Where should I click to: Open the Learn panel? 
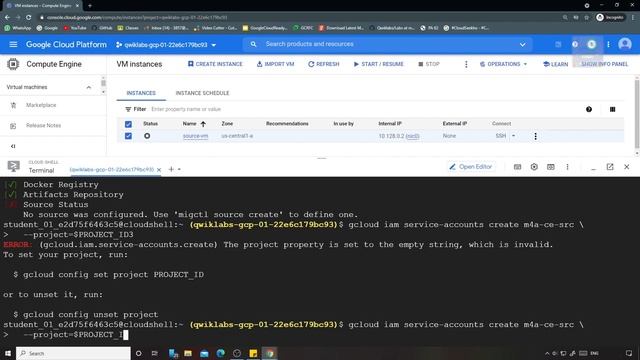(x=556, y=64)
